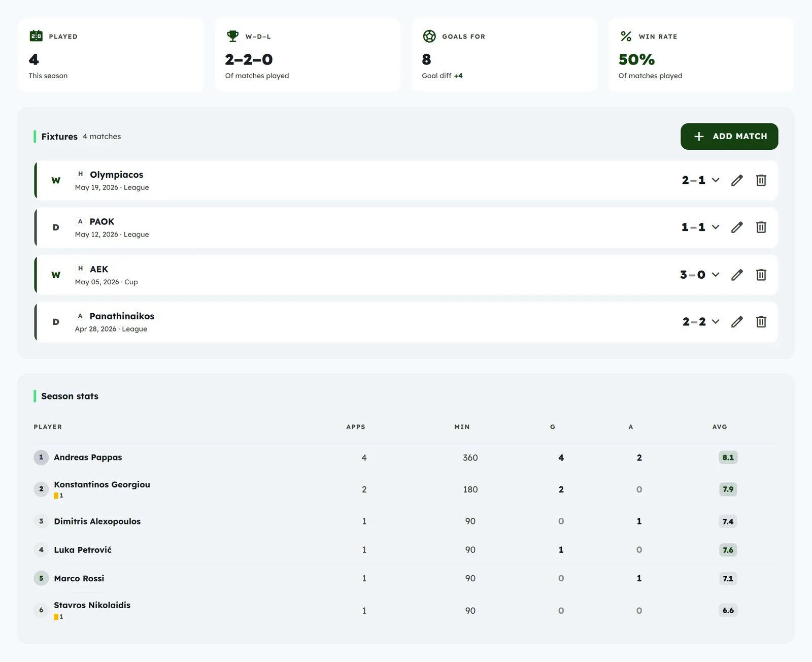Click the 'May 05, 2026 · Cup' date line
Screen dimensions: 812x662
point(107,282)
